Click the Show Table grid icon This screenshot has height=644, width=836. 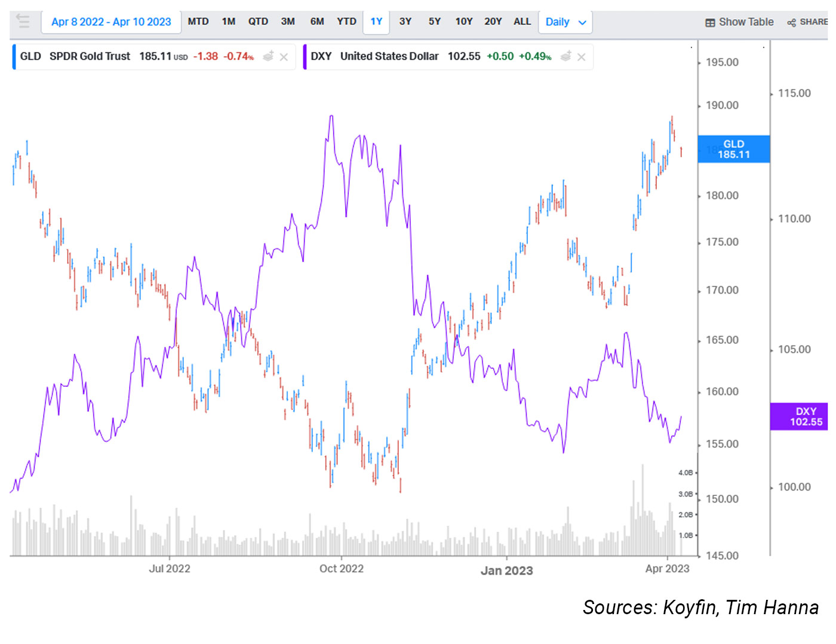pyautogui.click(x=710, y=23)
